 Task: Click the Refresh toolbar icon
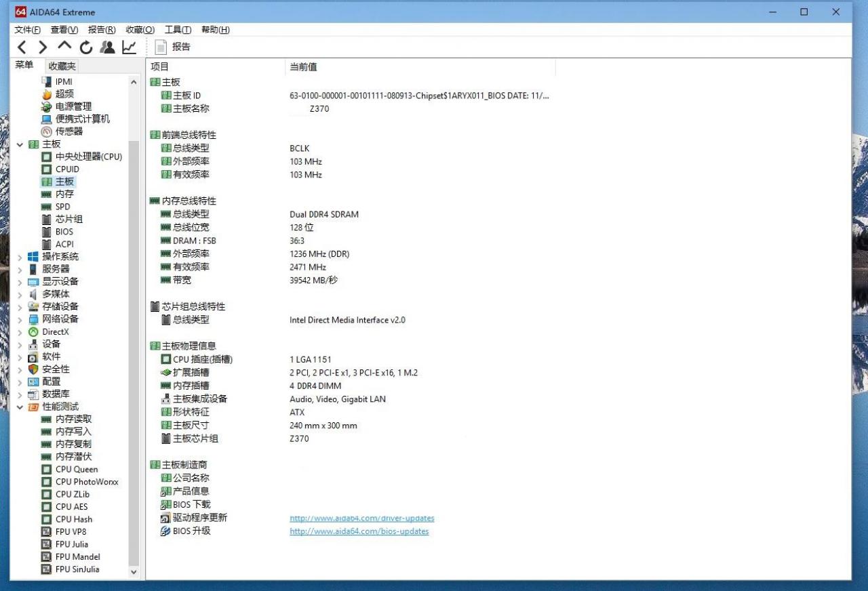[x=85, y=47]
